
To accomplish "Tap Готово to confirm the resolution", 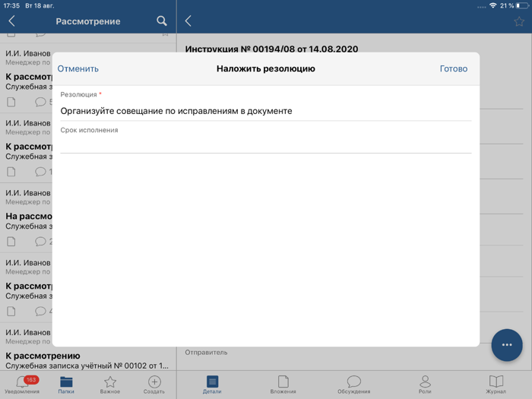I will 453,69.
